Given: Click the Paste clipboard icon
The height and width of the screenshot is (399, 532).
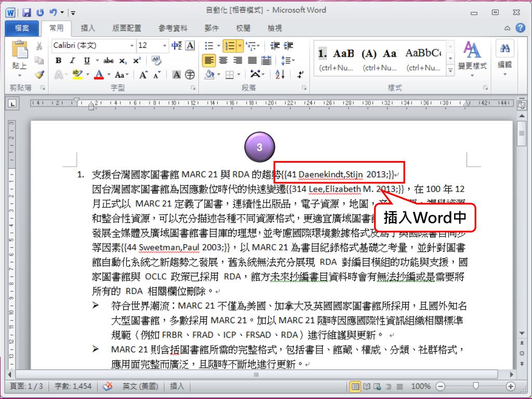Looking at the screenshot, I should [20, 49].
